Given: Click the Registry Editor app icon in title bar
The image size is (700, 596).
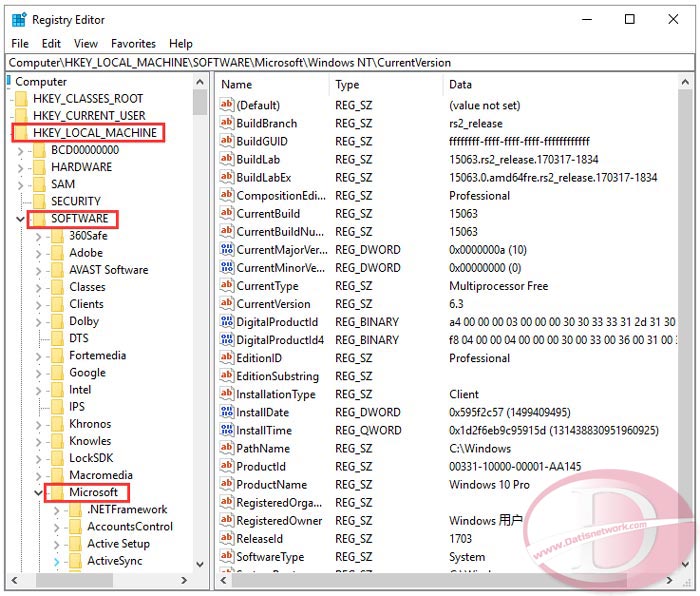Looking at the screenshot, I should click(19, 20).
